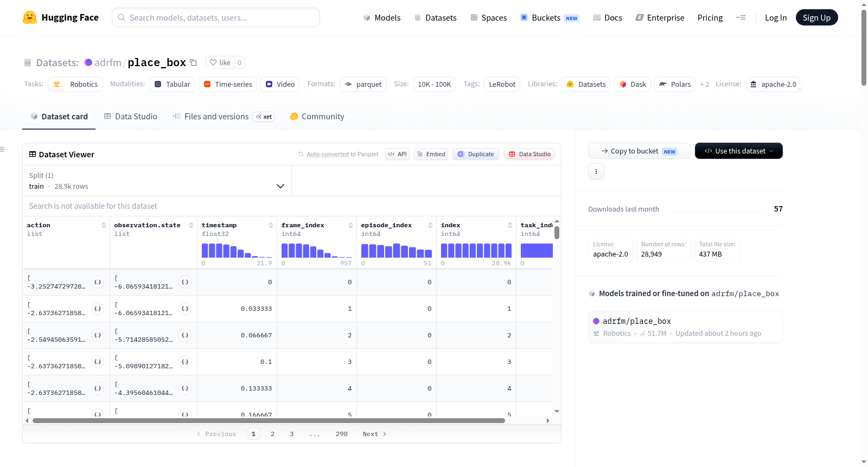Sort by the timestamp column
This screenshot has width=868, height=467.
point(271,225)
